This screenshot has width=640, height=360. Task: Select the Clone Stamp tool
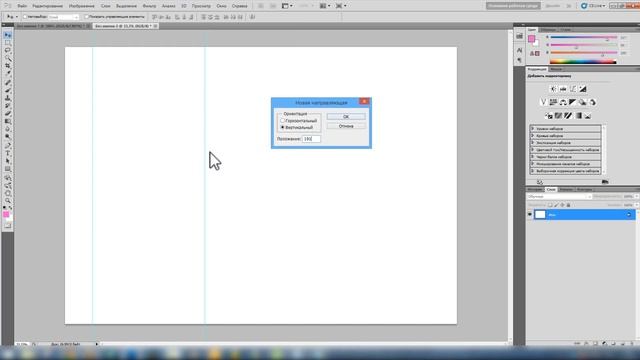click(8, 98)
